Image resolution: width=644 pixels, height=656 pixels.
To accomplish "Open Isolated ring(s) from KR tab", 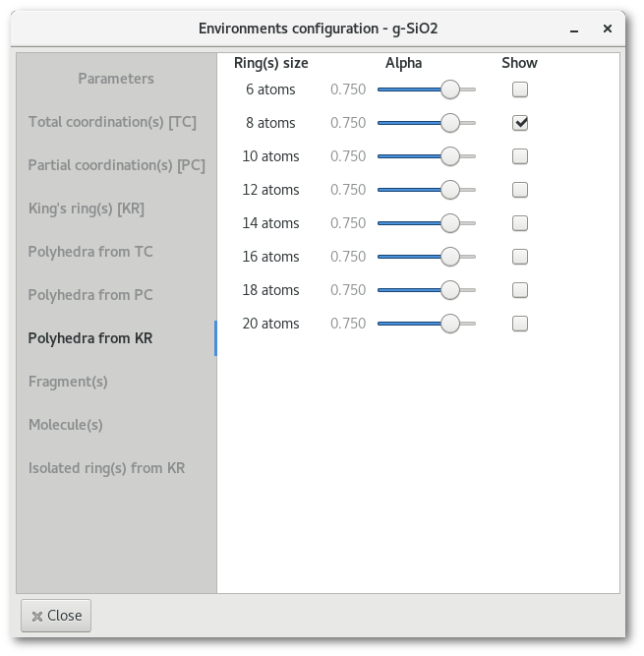I will tap(106, 468).
